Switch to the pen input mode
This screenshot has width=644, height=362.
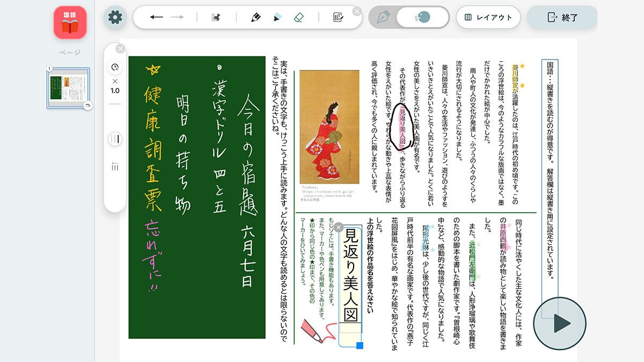click(x=384, y=17)
